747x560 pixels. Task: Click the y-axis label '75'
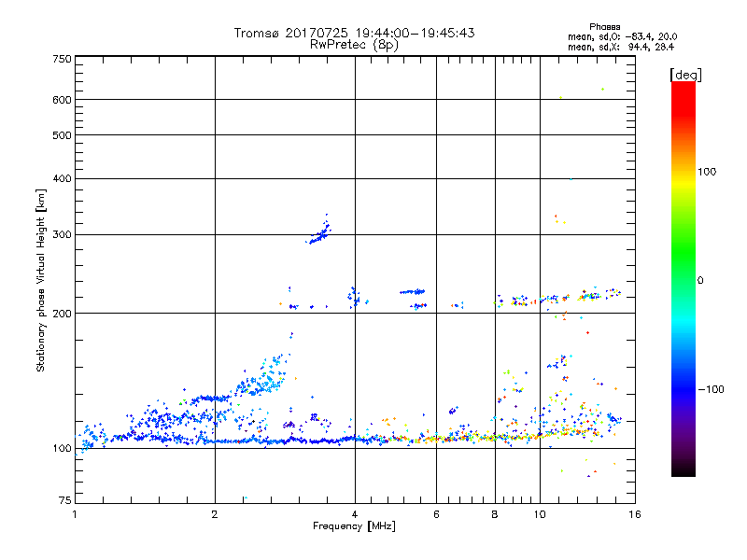click(x=65, y=500)
